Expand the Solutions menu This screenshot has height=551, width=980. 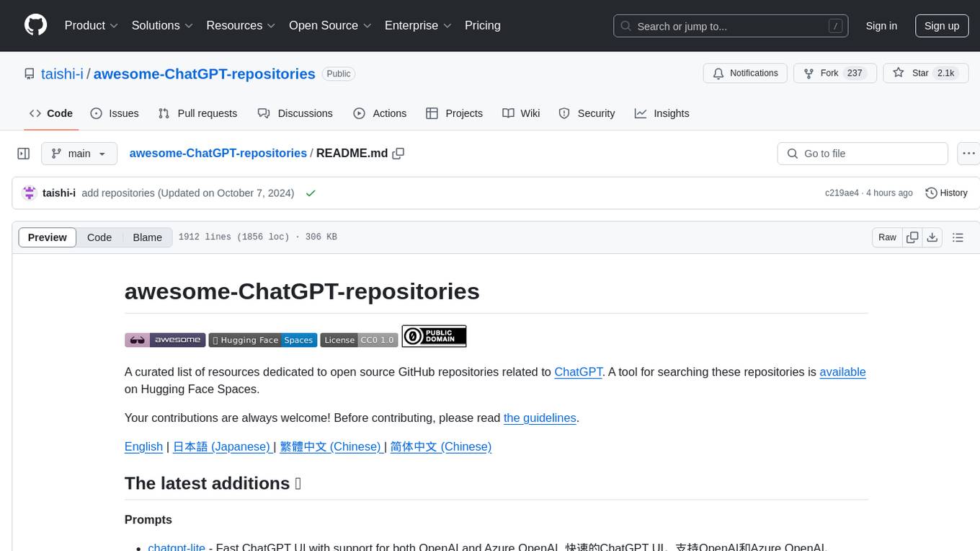pyautogui.click(x=162, y=25)
